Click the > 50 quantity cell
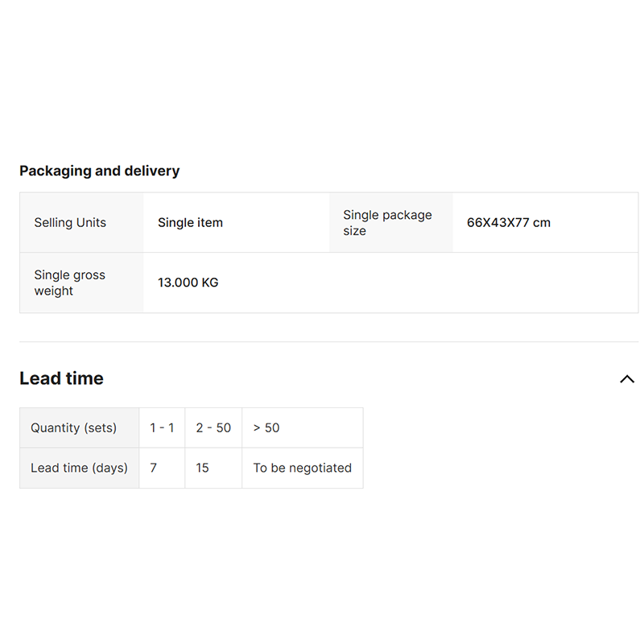The height and width of the screenshot is (644, 644). [266, 427]
